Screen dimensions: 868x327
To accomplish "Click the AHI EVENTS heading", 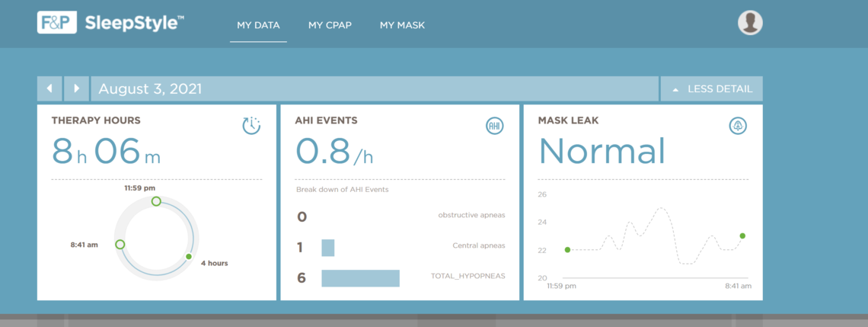I will 326,120.
